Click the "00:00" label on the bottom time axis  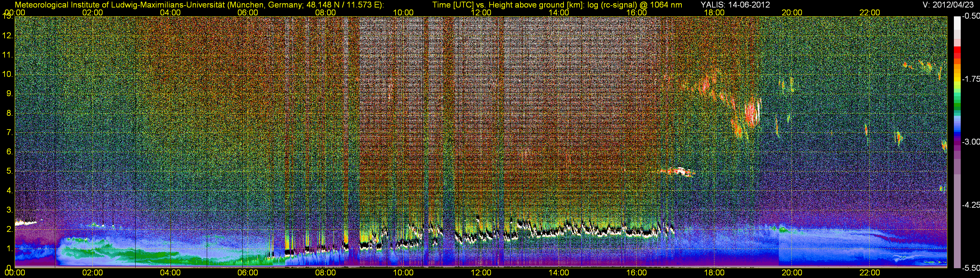click(15, 273)
